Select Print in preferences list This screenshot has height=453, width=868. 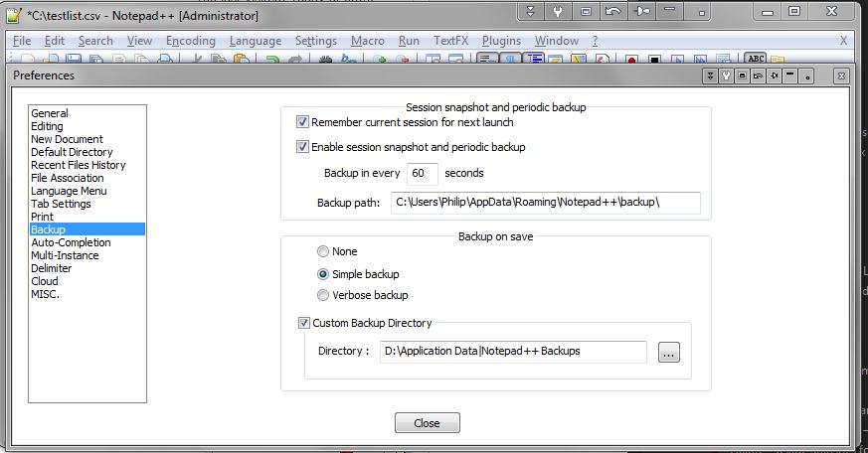[x=43, y=217]
